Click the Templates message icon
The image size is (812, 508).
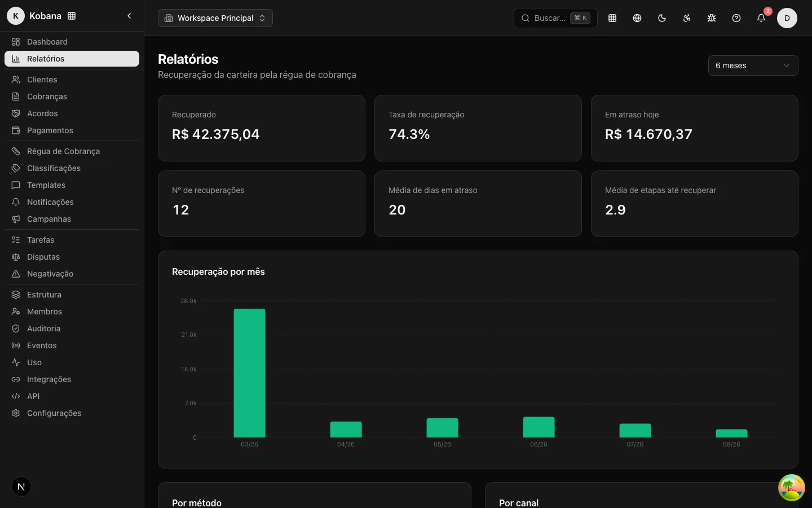point(16,185)
